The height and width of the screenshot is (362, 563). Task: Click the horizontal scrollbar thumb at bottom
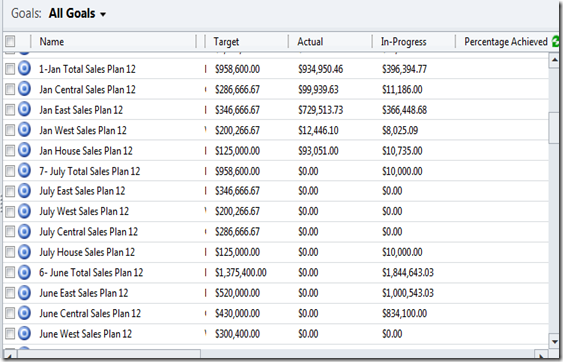[109, 355]
